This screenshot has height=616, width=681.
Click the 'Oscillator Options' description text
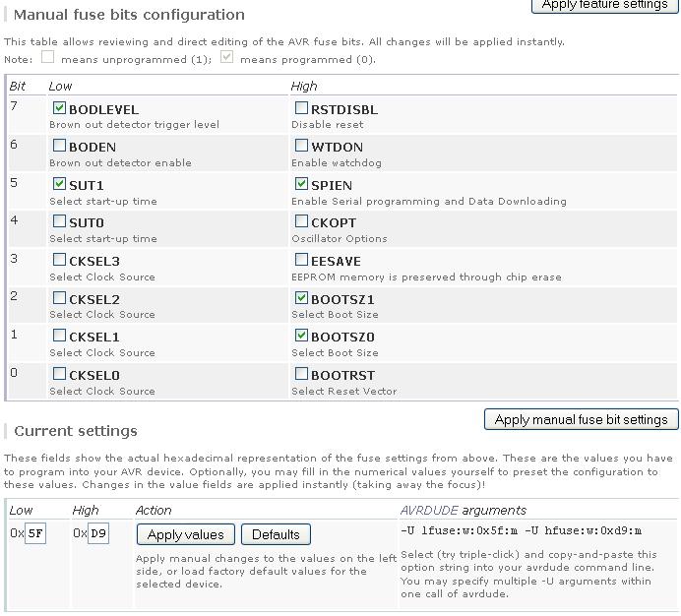point(340,239)
